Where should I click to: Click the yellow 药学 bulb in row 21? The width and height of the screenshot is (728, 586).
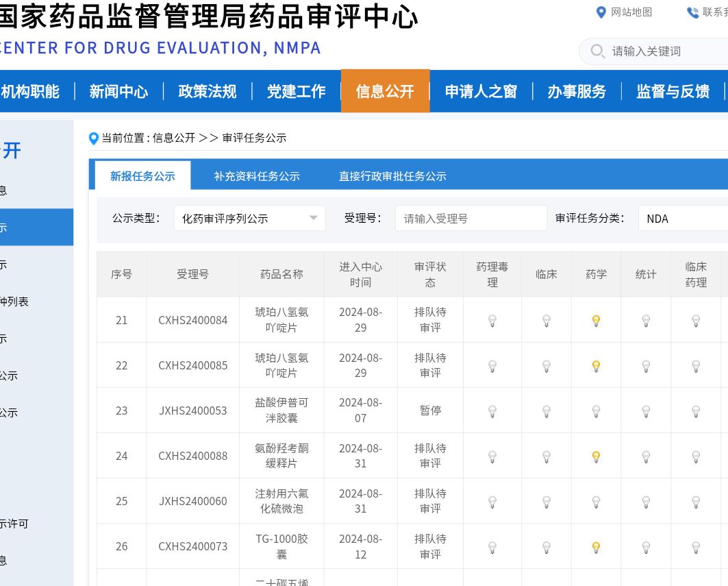[x=596, y=320]
